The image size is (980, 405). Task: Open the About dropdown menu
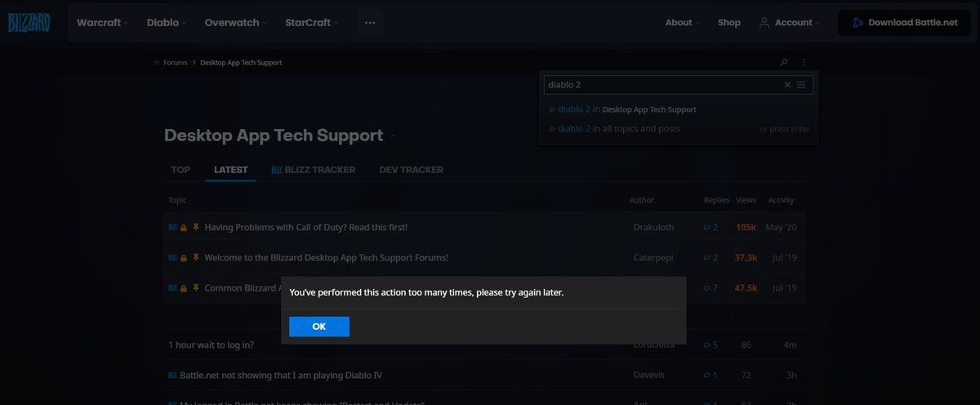pos(684,23)
